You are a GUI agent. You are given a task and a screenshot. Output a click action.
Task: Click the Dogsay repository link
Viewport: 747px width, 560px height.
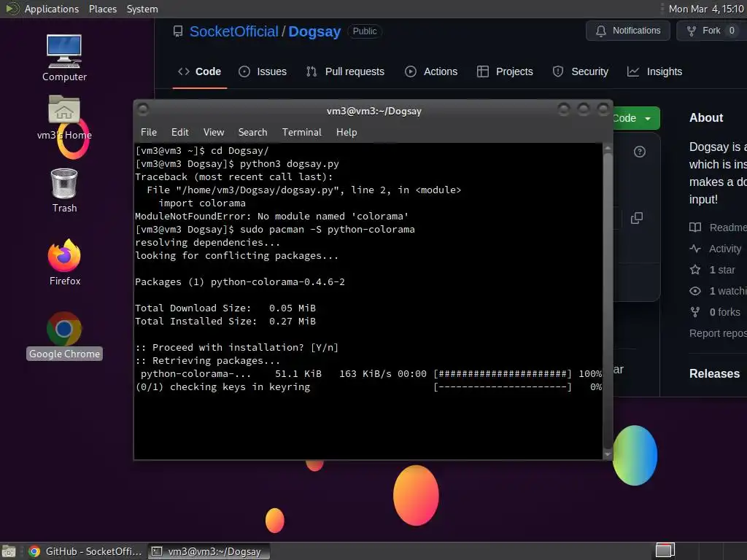tap(314, 31)
